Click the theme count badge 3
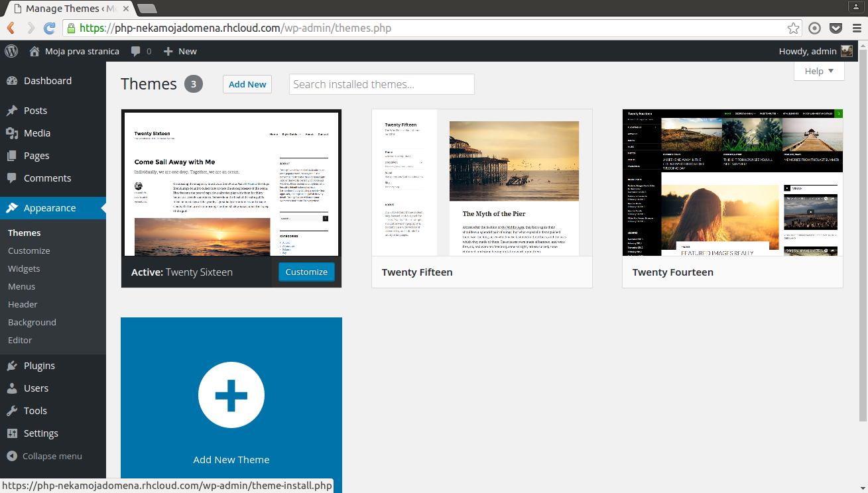This screenshot has width=868, height=493. pos(194,84)
